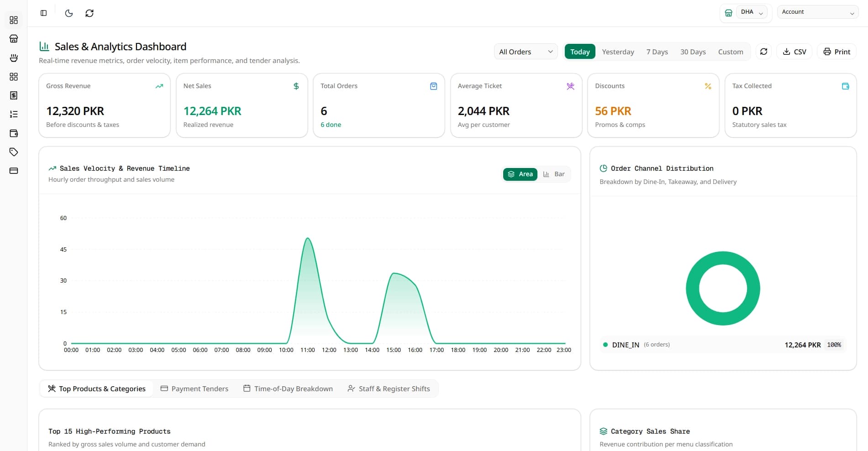
Task: Click the Tax Collected wallet icon
Action: pos(846,86)
